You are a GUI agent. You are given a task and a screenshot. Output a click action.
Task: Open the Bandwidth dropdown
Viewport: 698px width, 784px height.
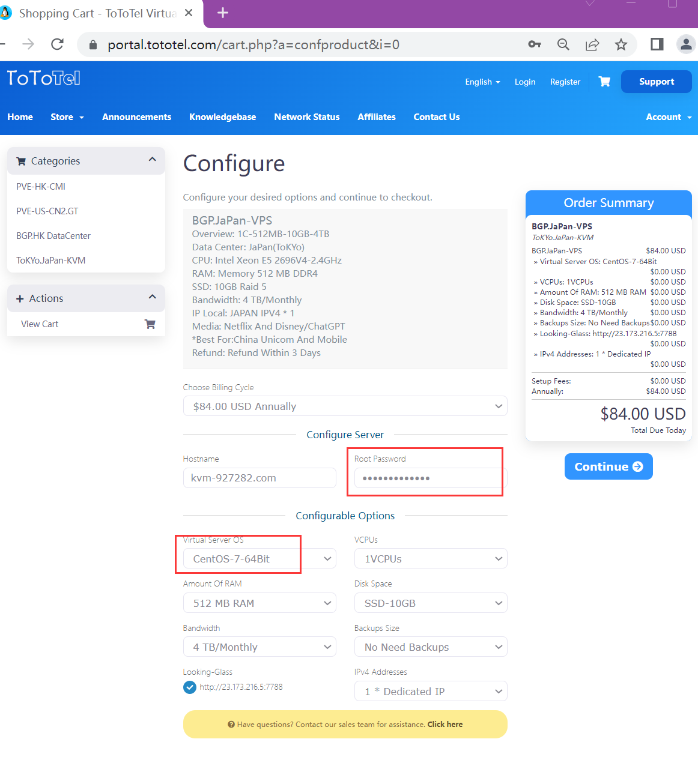click(x=259, y=647)
